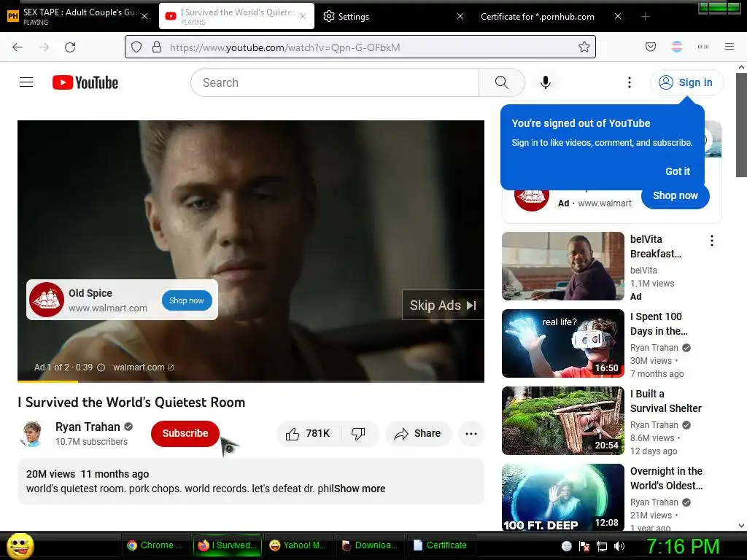Click Shop now in sidebar Walmart ad
Image resolution: width=747 pixels, height=560 pixels.
(x=675, y=195)
